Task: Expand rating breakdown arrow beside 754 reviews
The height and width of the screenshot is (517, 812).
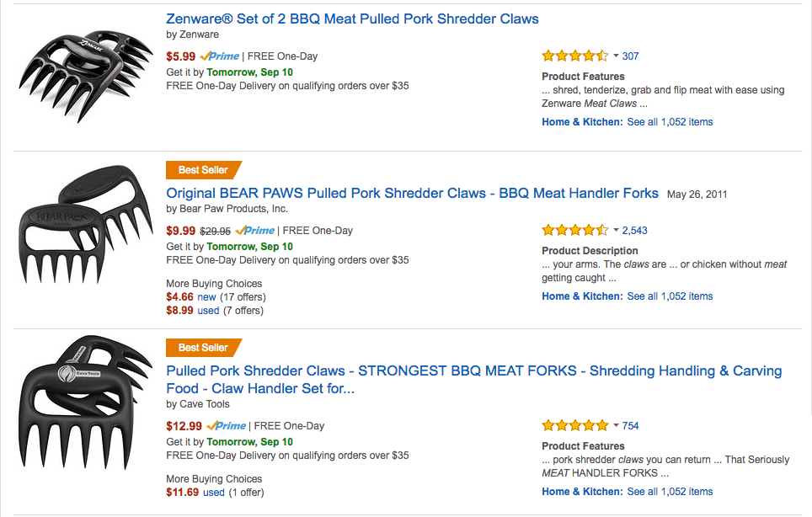Action: [x=616, y=425]
